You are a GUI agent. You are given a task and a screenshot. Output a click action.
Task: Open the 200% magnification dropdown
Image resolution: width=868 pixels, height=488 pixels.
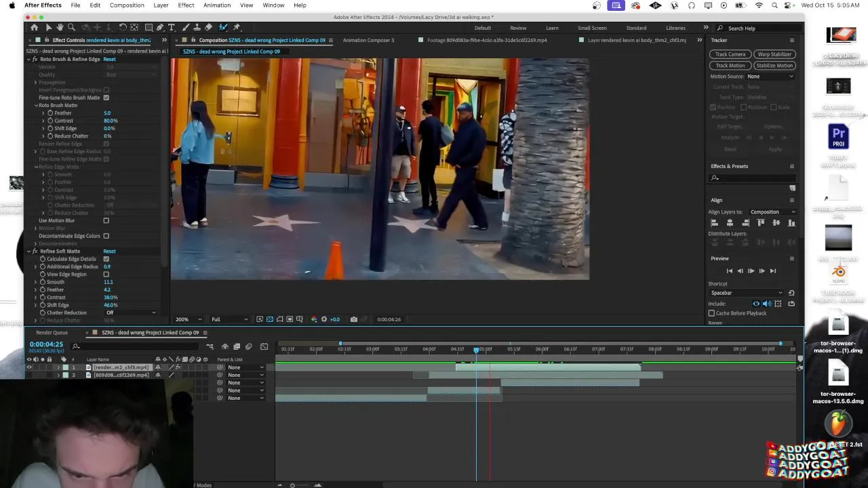189,319
